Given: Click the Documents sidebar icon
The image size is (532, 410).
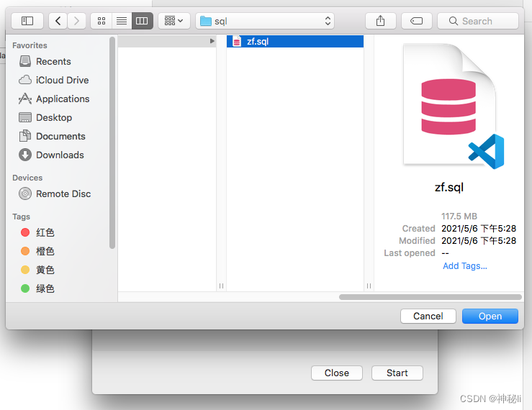Looking at the screenshot, I should click(x=25, y=136).
